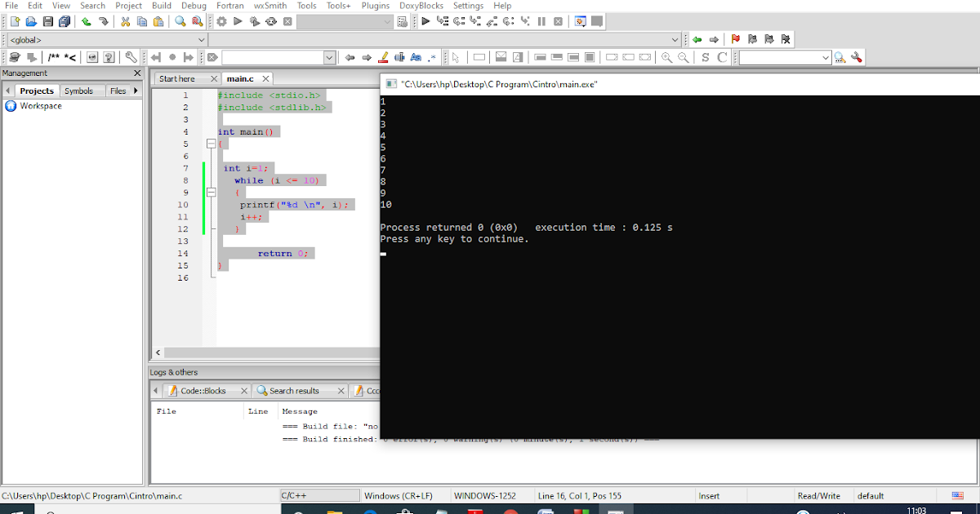Clear all bookmarks using the flag icon
980x514 pixels.
click(x=786, y=38)
